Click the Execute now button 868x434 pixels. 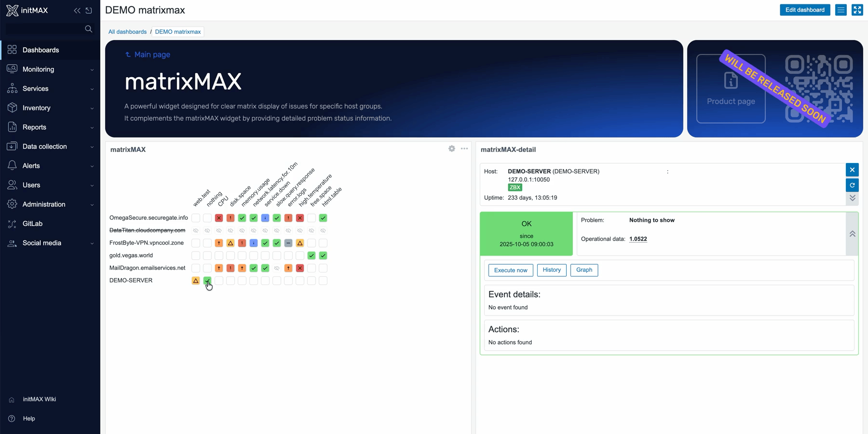[x=511, y=270]
